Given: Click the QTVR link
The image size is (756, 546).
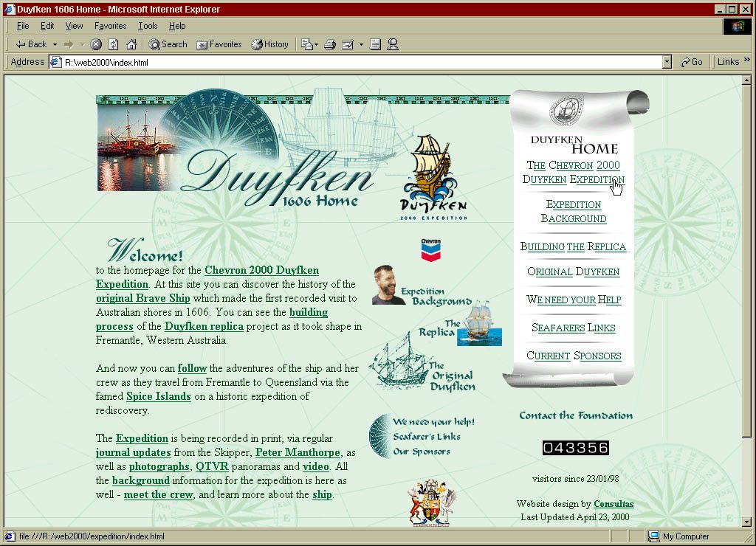Looking at the screenshot, I should pos(212,466).
